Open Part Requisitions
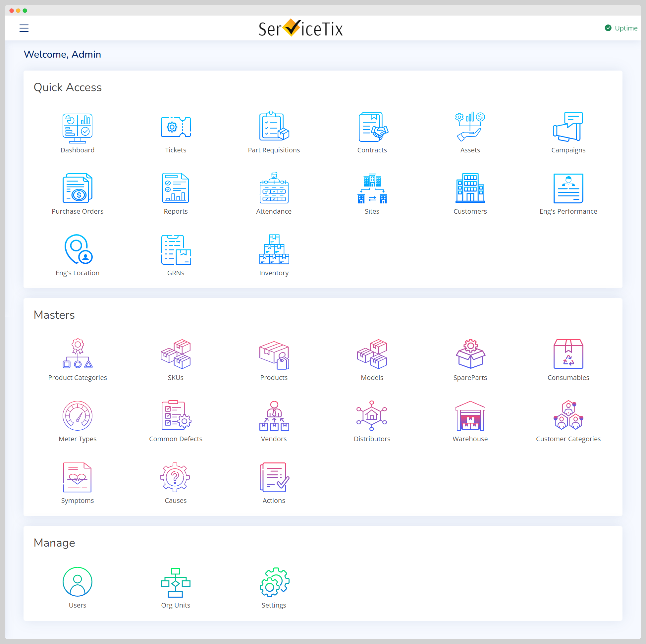This screenshot has height=644, width=646. (274, 126)
